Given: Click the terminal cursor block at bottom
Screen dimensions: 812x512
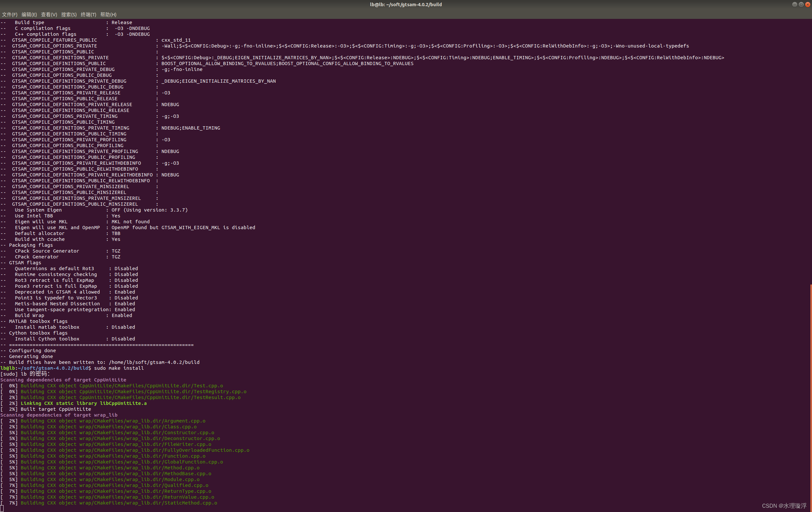Looking at the screenshot, I should point(2,508).
